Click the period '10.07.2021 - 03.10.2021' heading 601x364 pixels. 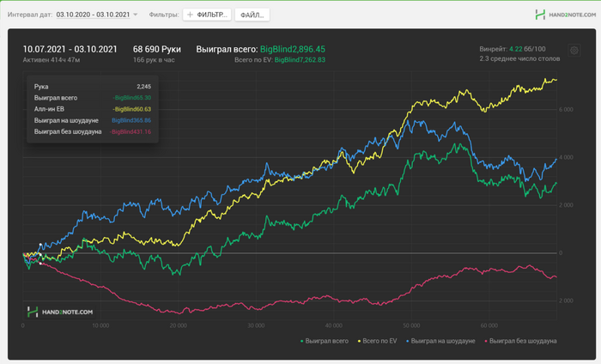pos(70,49)
